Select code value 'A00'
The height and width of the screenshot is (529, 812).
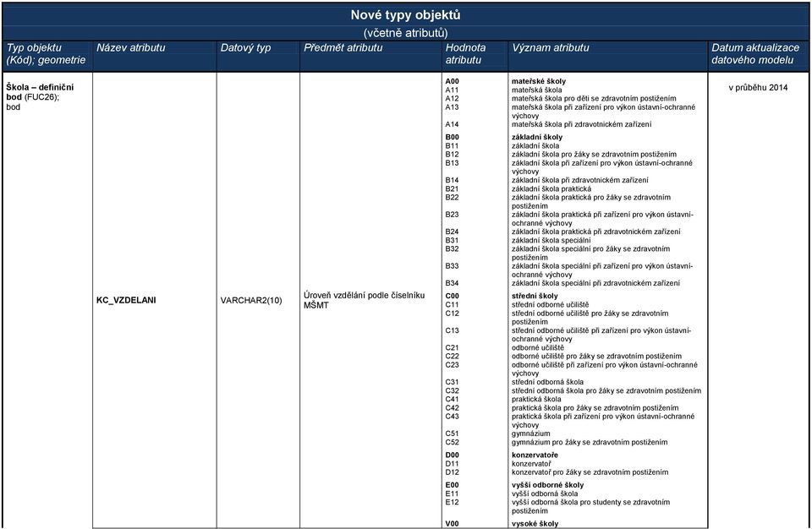[452, 81]
